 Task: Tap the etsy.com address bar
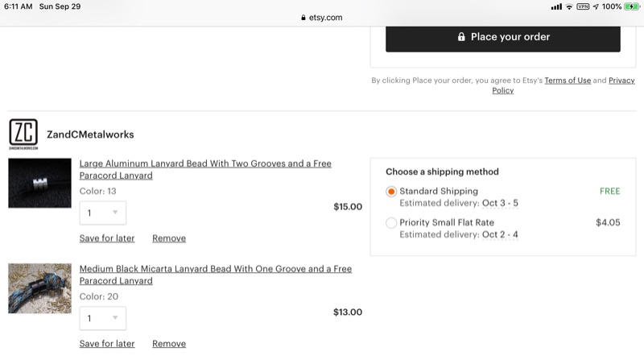[x=322, y=18]
